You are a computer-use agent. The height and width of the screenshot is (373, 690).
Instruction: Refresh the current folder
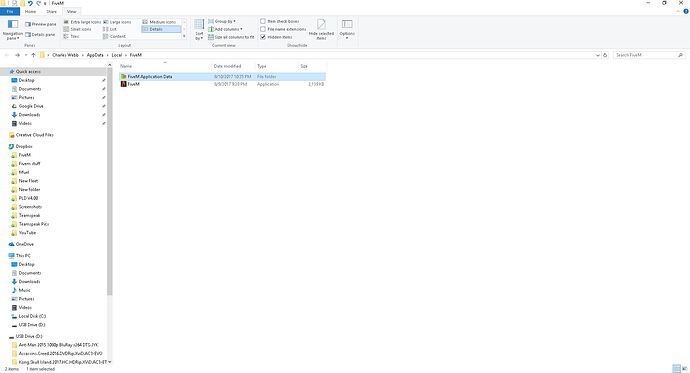[x=605, y=55]
